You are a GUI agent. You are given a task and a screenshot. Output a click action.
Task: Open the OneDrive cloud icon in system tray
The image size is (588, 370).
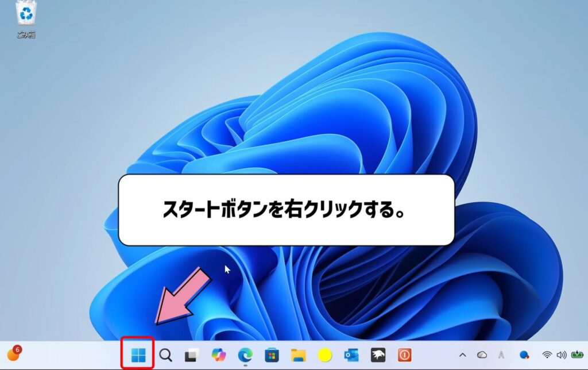coord(483,355)
